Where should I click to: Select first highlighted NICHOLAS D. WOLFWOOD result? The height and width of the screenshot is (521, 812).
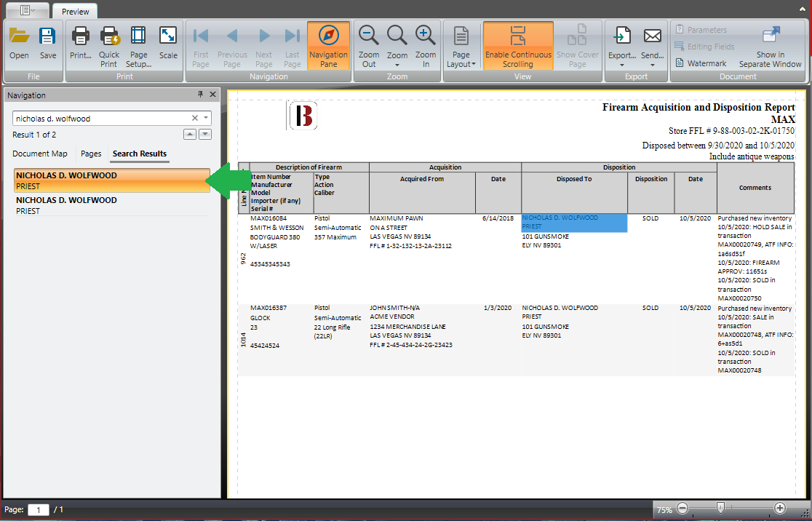(111, 180)
